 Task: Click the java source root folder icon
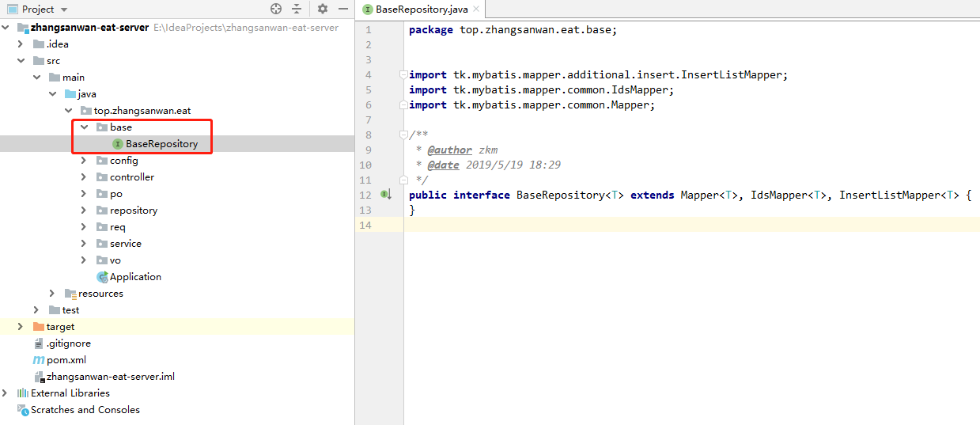[70, 93]
